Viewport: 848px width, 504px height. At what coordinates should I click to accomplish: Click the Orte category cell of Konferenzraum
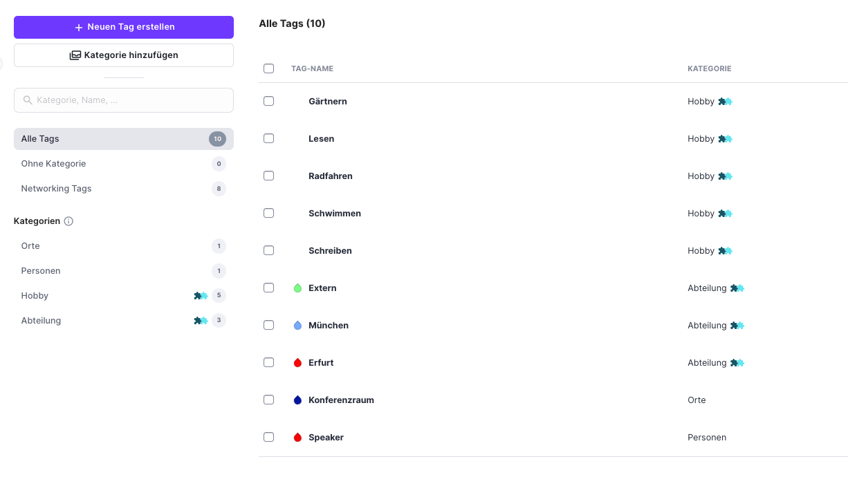click(697, 400)
